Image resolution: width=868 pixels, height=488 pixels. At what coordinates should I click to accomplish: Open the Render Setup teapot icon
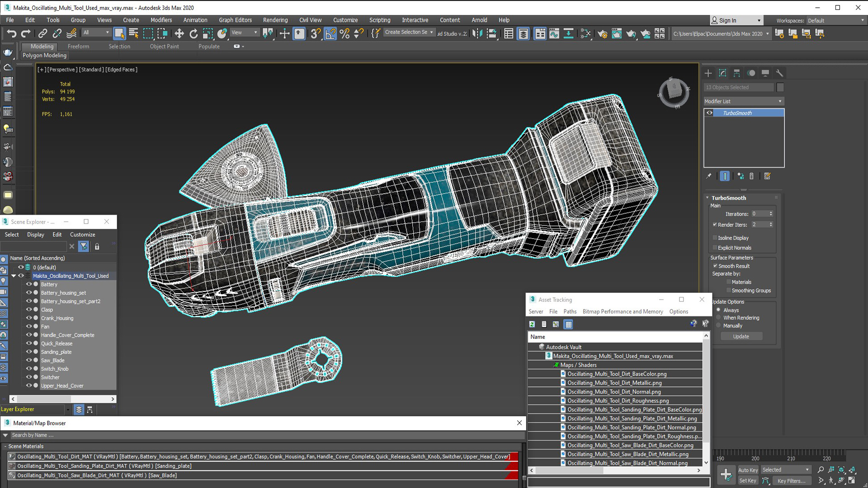point(602,33)
